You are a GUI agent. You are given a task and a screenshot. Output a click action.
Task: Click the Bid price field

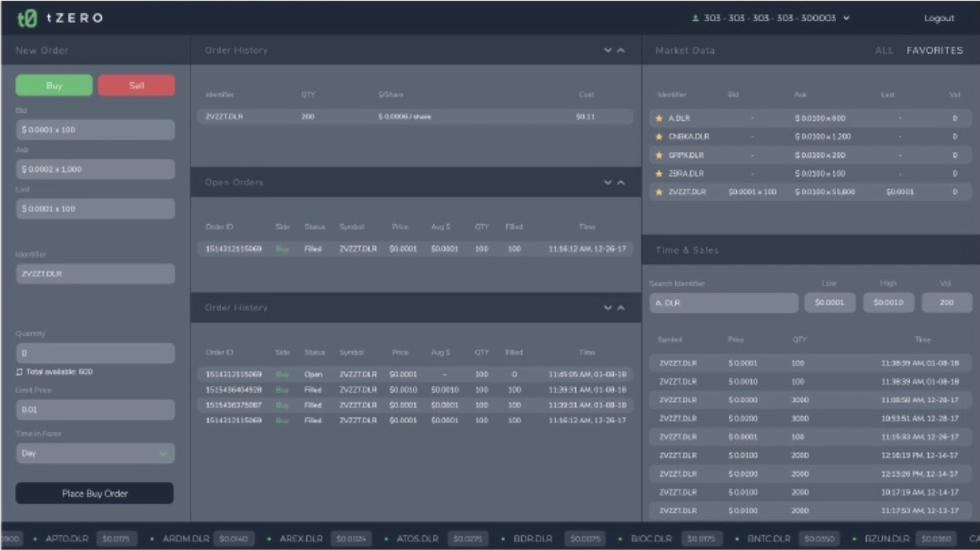pyautogui.click(x=95, y=130)
